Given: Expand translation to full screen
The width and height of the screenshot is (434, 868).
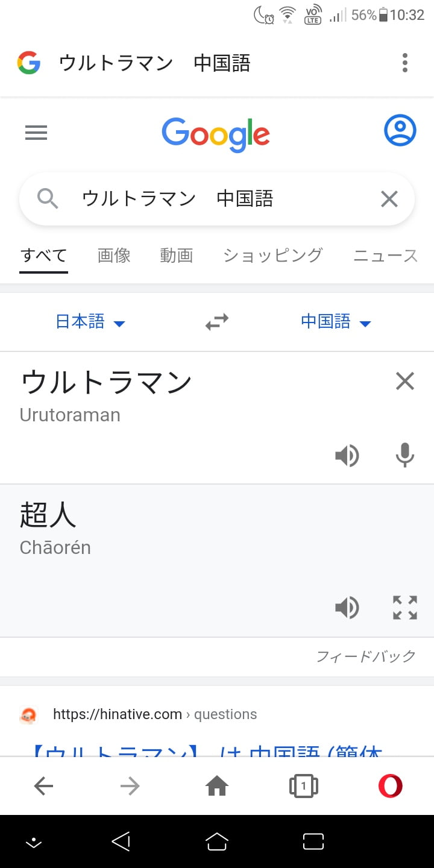Looking at the screenshot, I should (404, 608).
